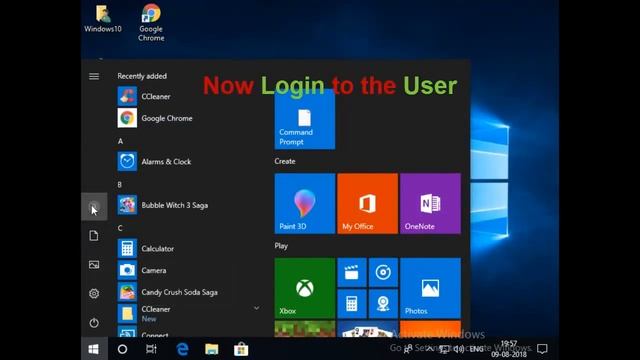Click the Power button in Start sidebar
This screenshot has width=640, height=360.
pyautogui.click(x=94, y=322)
